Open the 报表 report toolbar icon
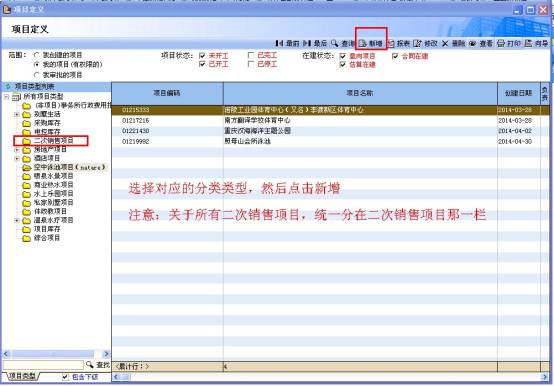Screen dimensions: 554x386 pos(391,43)
